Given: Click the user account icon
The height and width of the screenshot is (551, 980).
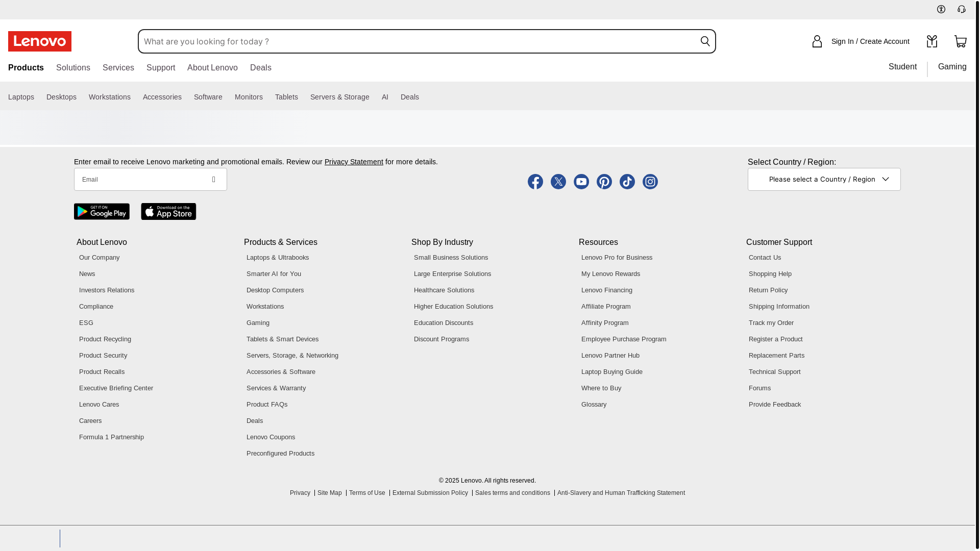Looking at the screenshot, I should pos(817,41).
